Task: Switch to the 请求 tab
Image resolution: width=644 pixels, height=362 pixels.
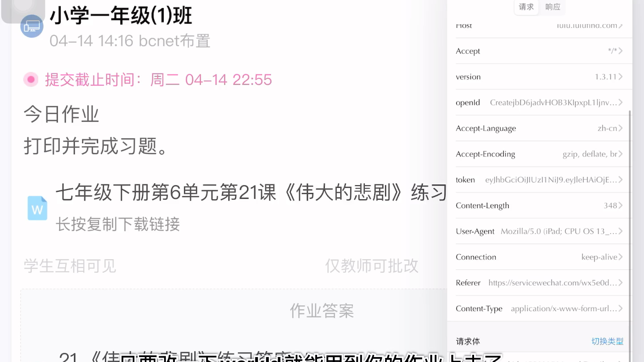Action: pos(526,7)
